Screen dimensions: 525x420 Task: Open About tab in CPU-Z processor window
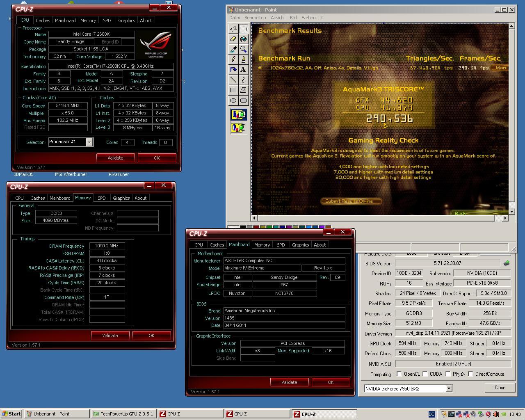(146, 20)
